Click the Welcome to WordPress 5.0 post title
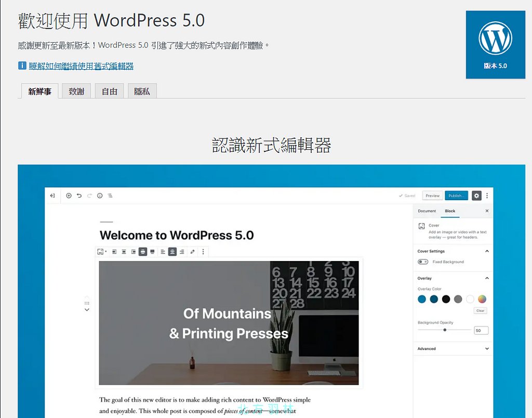 [177, 236]
